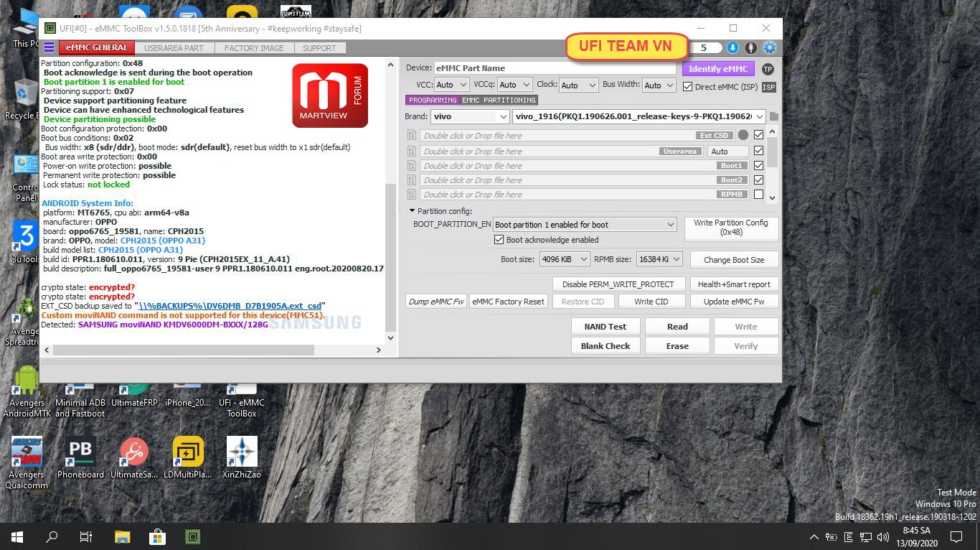
Task: Click the dark ISP badge icon
Action: pos(768,87)
